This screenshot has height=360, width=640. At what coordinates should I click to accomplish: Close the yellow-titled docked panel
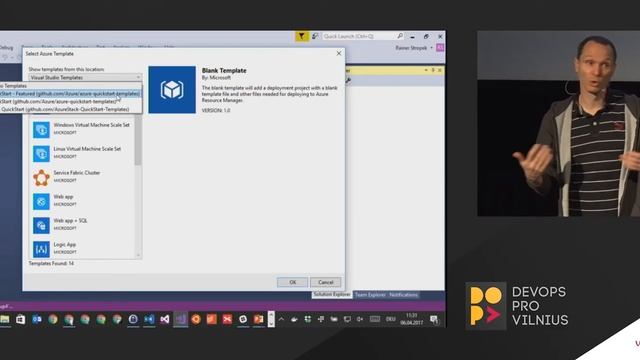[x=440, y=70]
